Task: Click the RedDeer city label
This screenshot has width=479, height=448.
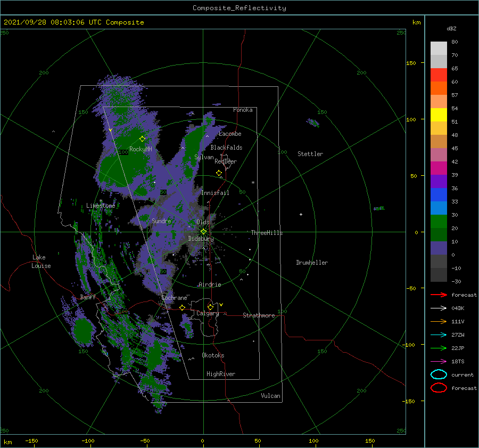Action: 226,161
